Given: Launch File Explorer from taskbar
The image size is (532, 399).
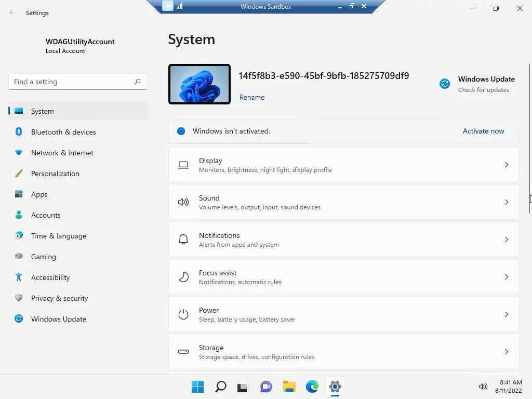Looking at the screenshot, I should (x=289, y=387).
